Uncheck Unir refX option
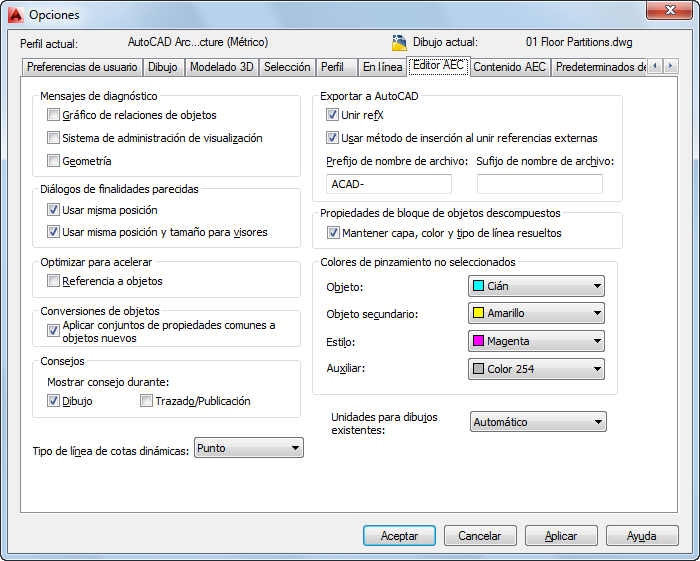Image resolution: width=700 pixels, height=561 pixels. click(332, 115)
